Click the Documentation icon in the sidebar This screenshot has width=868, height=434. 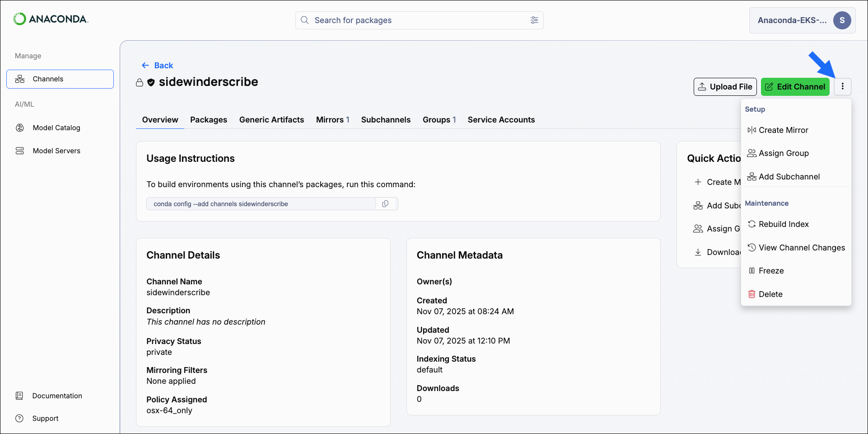tap(20, 396)
